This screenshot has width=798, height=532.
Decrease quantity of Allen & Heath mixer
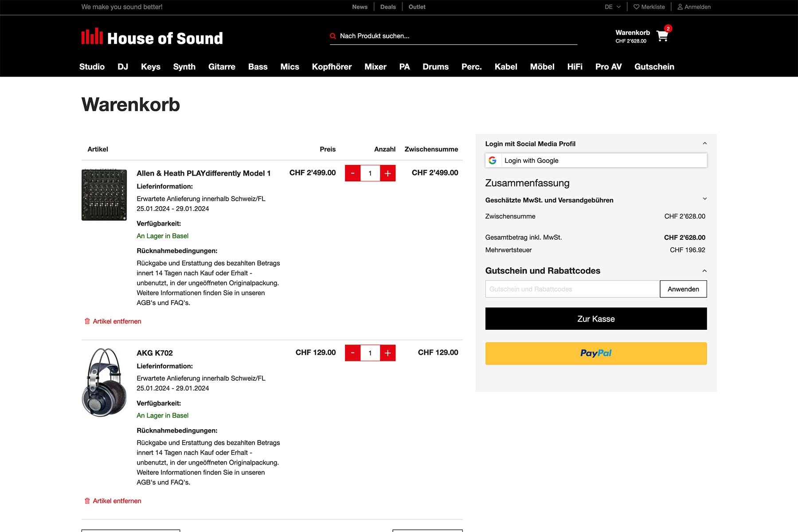click(353, 173)
